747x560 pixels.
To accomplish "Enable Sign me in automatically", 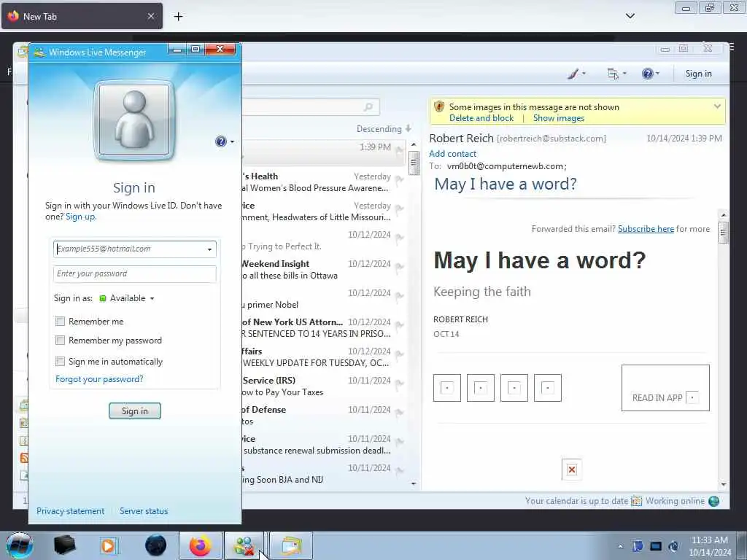I will click(60, 362).
